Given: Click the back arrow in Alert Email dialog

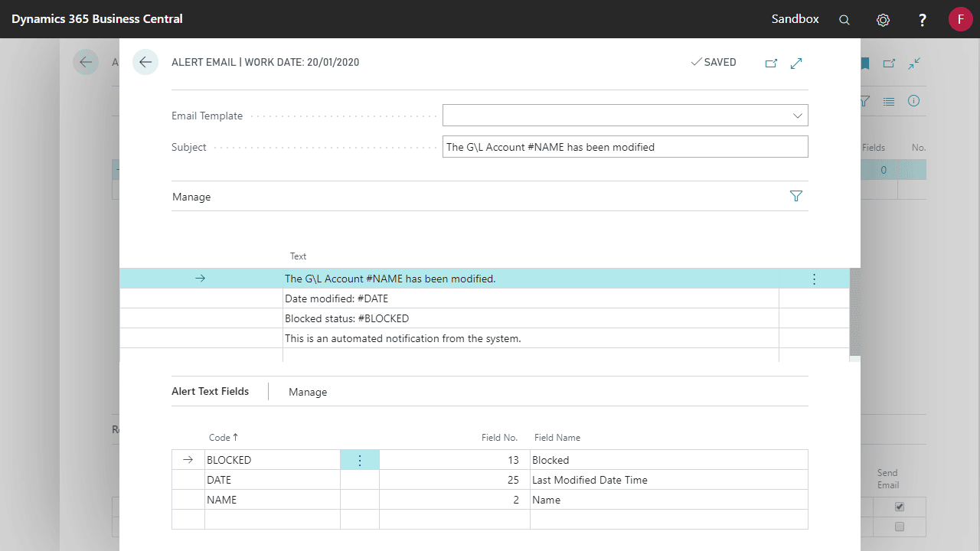Looking at the screenshot, I should click(145, 62).
